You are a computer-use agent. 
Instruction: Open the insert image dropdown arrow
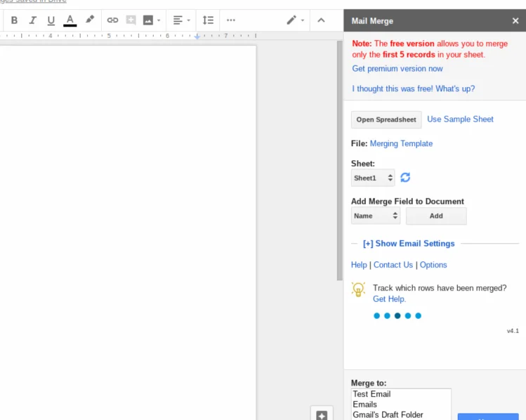coord(159,20)
